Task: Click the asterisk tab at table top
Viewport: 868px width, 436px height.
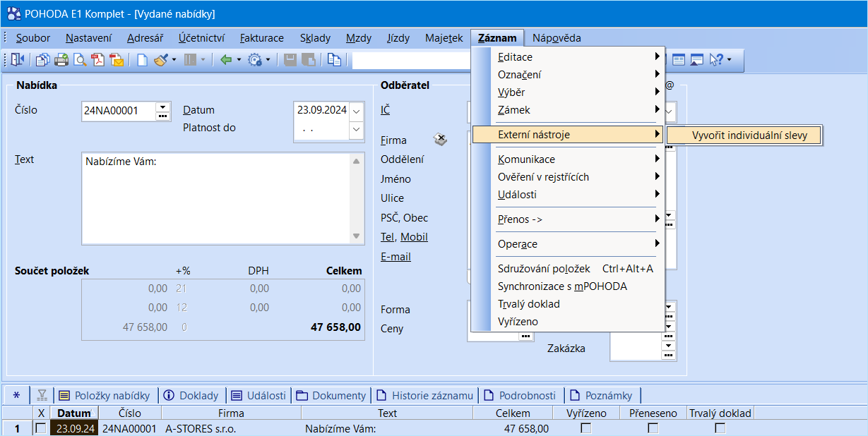Action: pyautogui.click(x=16, y=395)
